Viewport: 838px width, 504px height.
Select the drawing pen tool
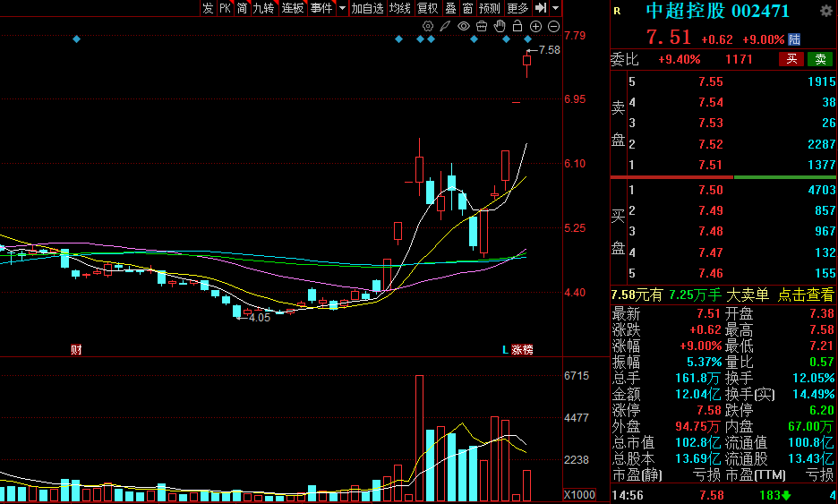pos(445,27)
